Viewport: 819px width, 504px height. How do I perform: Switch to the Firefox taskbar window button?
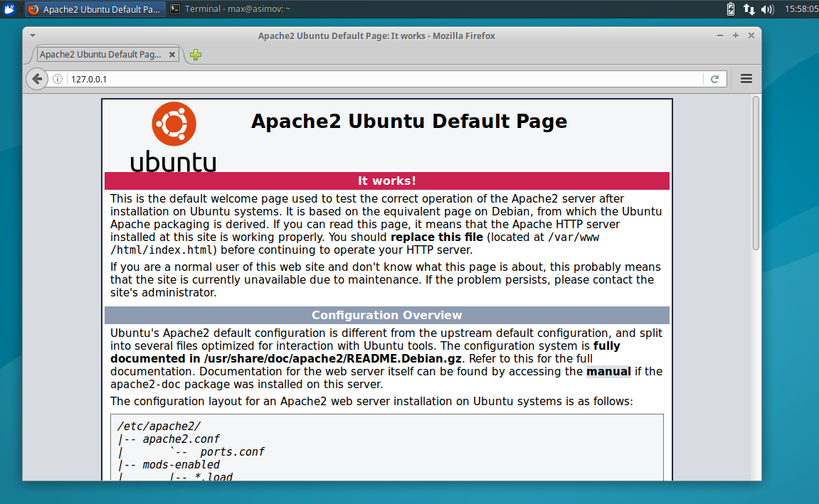tap(95, 9)
